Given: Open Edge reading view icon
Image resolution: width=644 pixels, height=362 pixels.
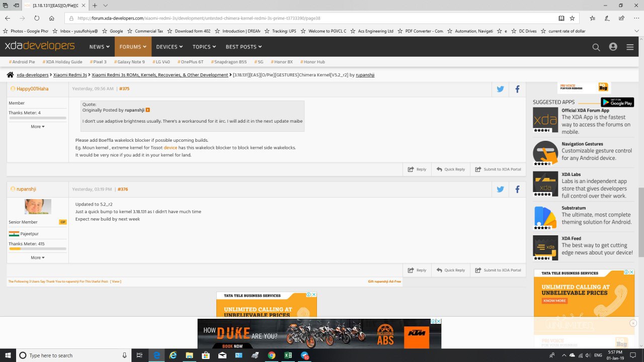Looking at the screenshot, I should [x=561, y=18].
